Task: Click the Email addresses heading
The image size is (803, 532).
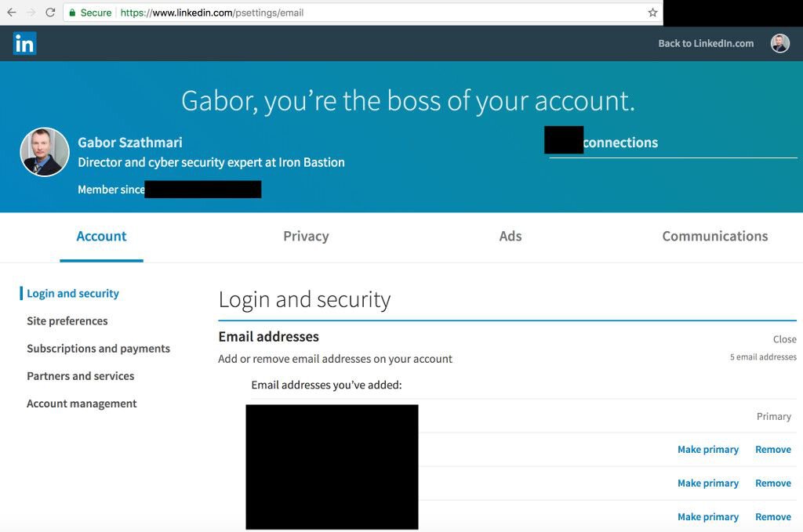Action: pos(269,337)
